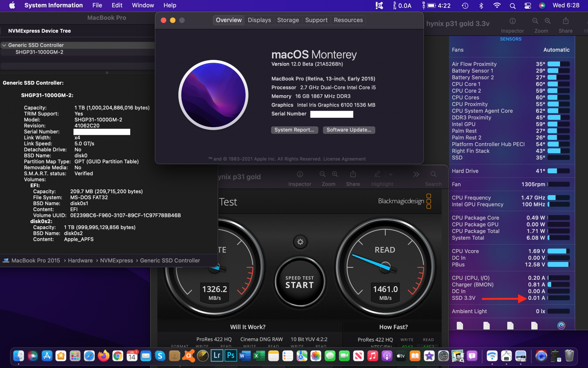Open the Window menu
Image resolution: width=588 pixels, height=368 pixels.
click(143, 5)
